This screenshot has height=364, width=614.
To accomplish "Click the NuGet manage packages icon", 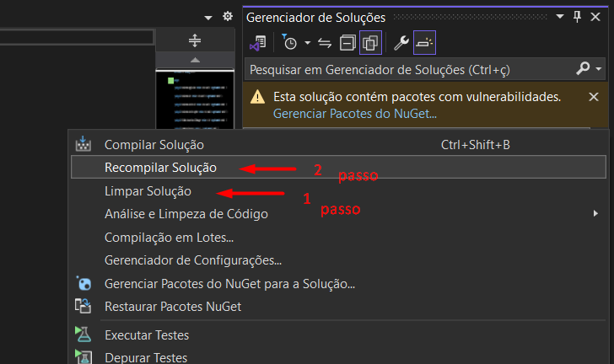I will 83,283.
